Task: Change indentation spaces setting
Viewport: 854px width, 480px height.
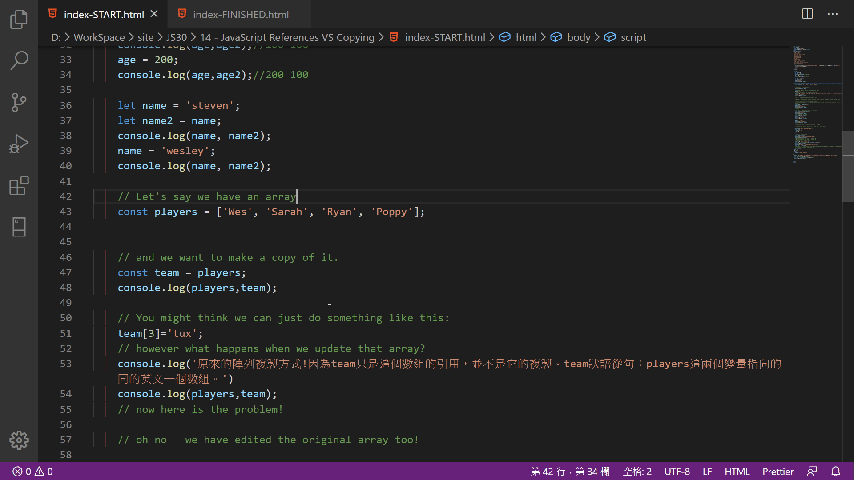Action: [637, 471]
